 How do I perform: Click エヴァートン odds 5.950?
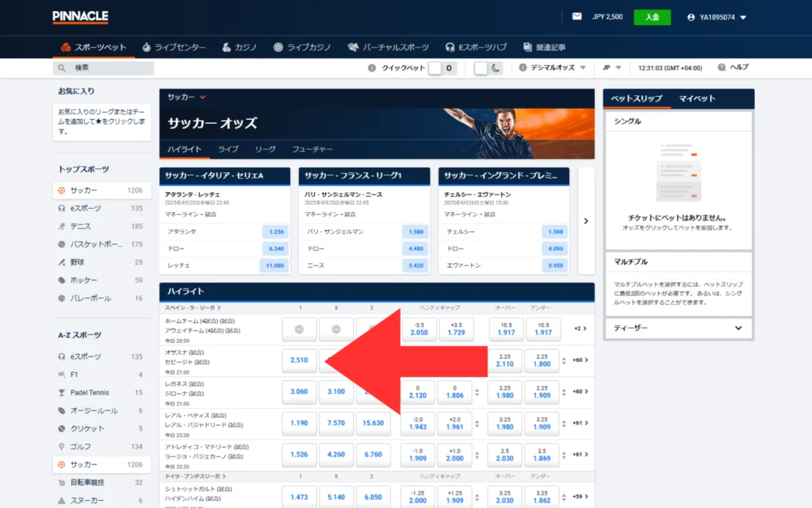(x=555, y=265)
